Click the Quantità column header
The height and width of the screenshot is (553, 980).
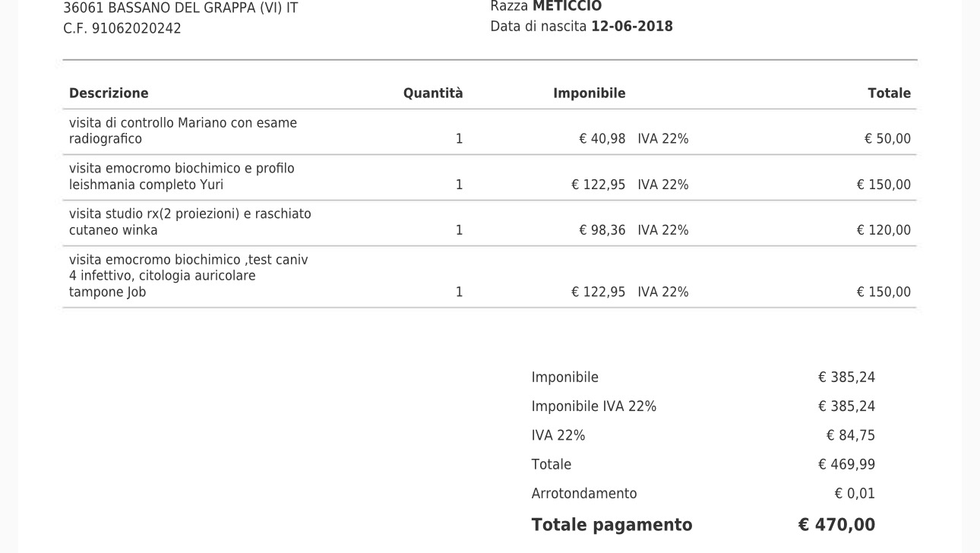(433, 93)
